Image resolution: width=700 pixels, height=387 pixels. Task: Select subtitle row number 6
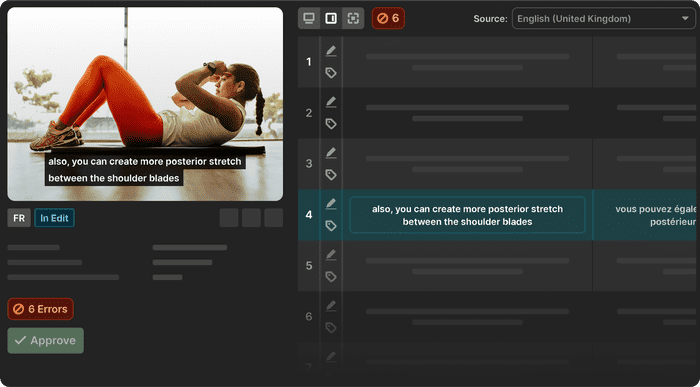(309, 317)
